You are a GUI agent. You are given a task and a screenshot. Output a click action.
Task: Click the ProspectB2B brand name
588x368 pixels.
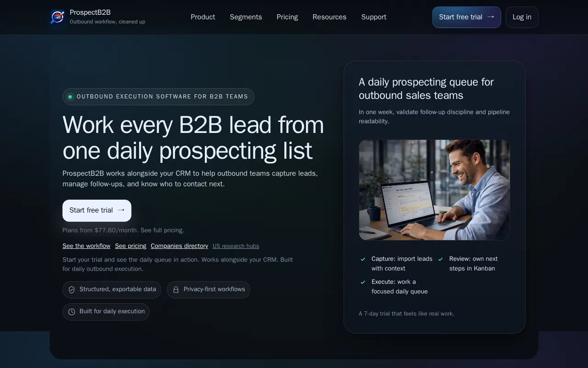click(90, 12)
